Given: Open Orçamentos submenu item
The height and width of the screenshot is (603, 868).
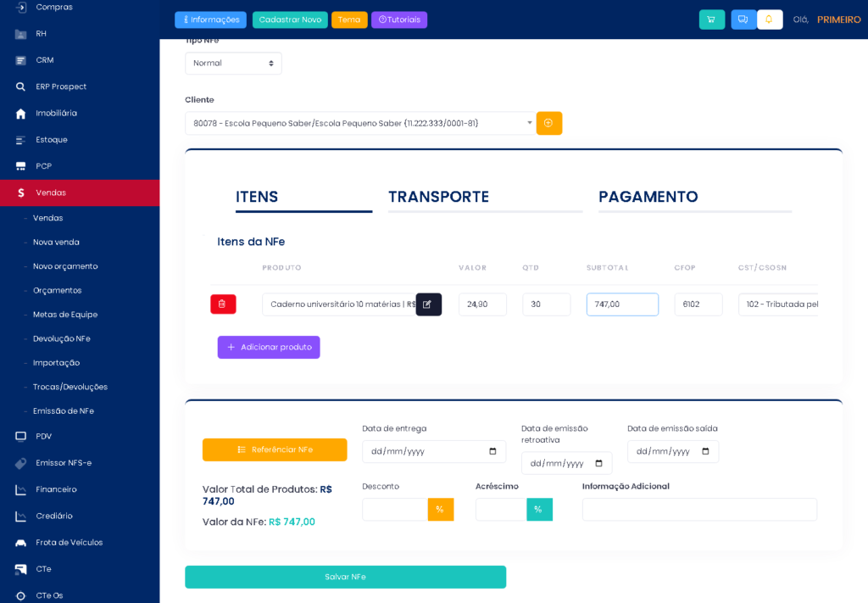Looking at the screenshot, I should click(x=57, y=290).
